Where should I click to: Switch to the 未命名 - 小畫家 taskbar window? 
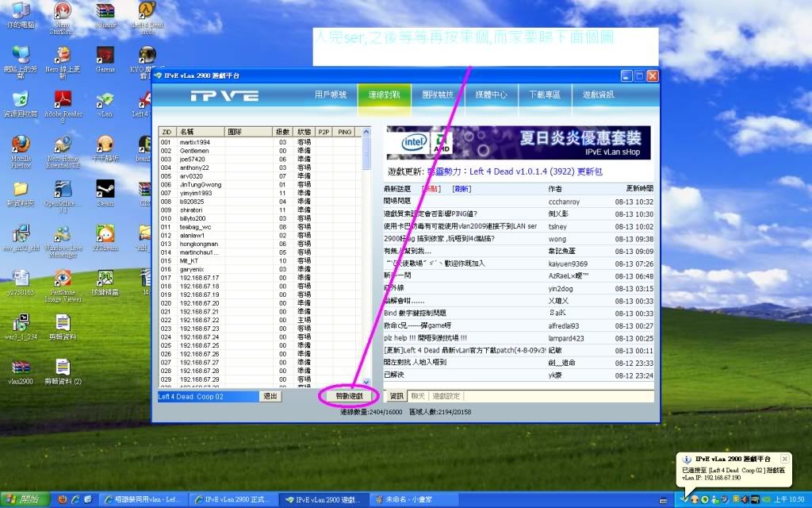coord(413,500)
